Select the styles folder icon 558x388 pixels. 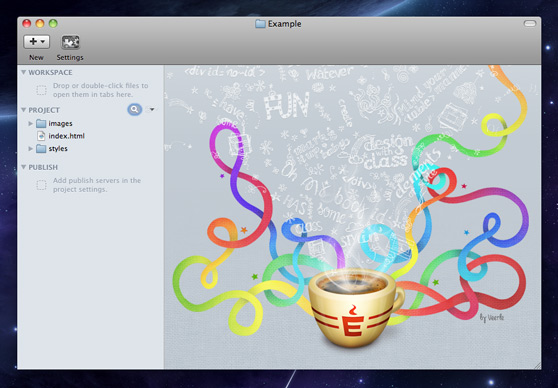[x=41, y=148]
